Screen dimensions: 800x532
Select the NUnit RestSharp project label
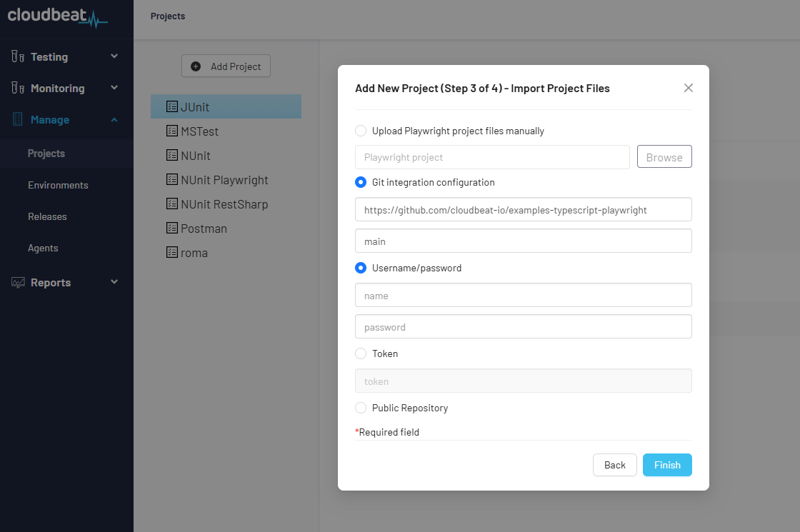[x=224, y=204]
